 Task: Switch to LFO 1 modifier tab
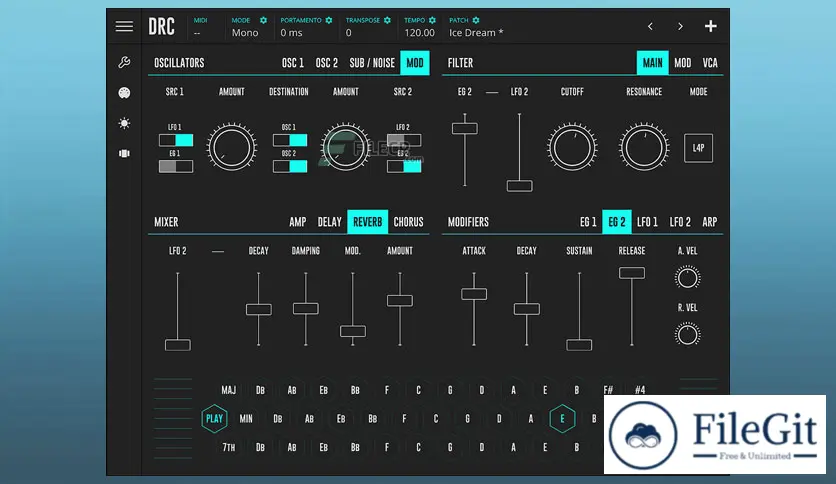point(647,222)
